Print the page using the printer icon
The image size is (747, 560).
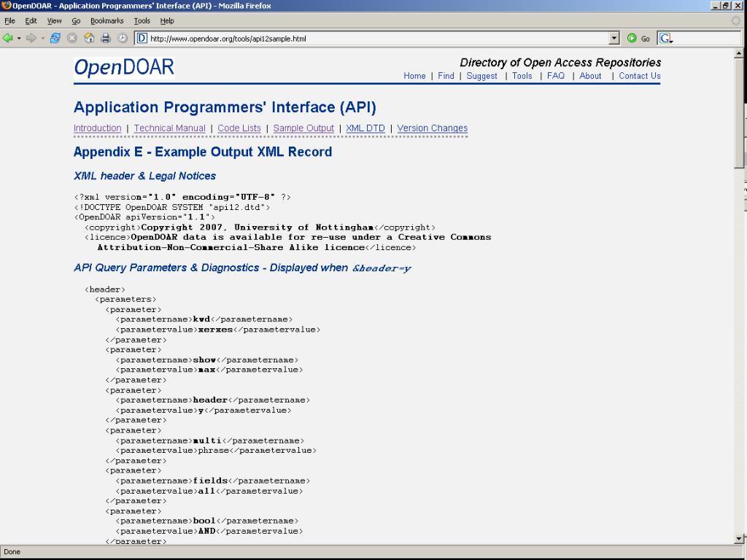point(106,38)
